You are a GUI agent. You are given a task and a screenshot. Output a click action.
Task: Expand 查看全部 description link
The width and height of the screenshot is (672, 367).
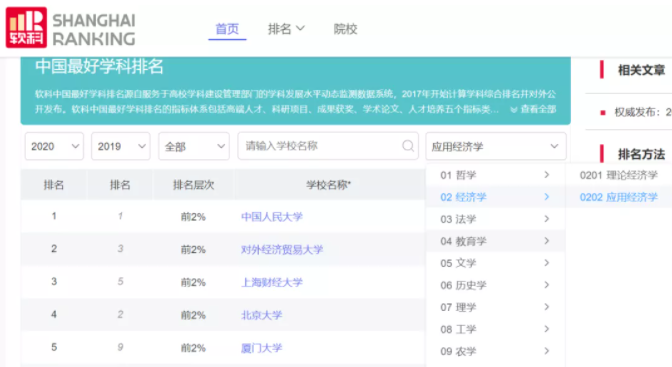point(533,109)
